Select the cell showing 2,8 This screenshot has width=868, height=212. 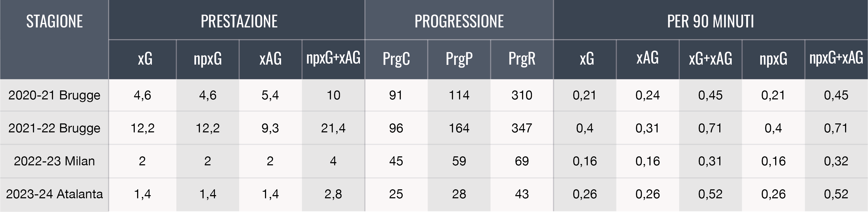[333, 194]
